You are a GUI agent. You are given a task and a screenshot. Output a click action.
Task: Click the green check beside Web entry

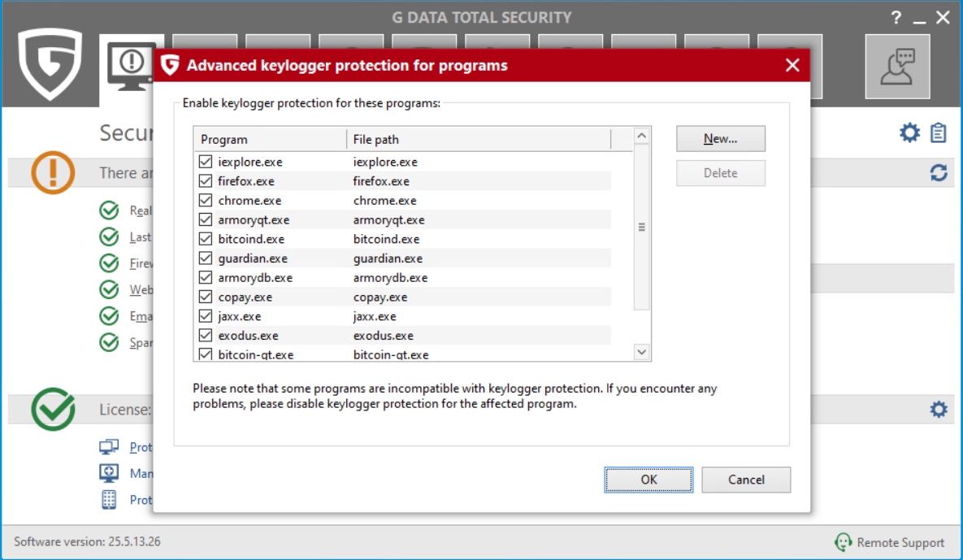(109, 289)
